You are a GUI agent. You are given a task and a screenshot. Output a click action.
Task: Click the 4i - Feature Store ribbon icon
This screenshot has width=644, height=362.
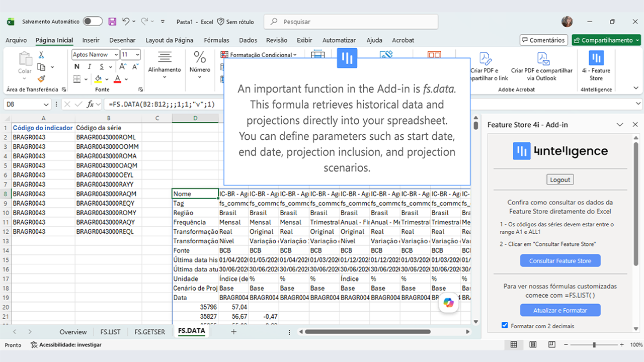click(x=596, y=66)
